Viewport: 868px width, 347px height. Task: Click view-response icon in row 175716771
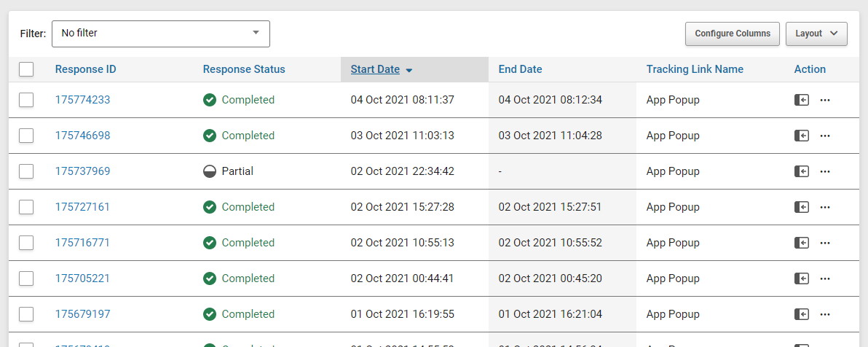pyautogui.click(x=802, y=243)
